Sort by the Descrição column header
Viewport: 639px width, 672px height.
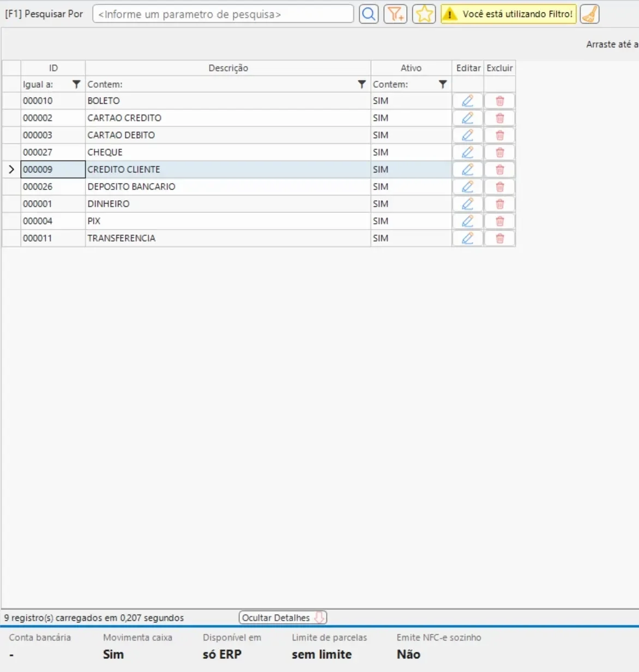[x=228, y=68]
